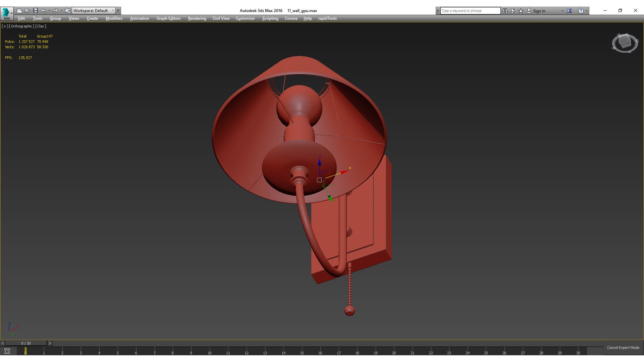Open the Graph Editors menu
The height and width of the screenshot is (362, 644).
(168, 18)
